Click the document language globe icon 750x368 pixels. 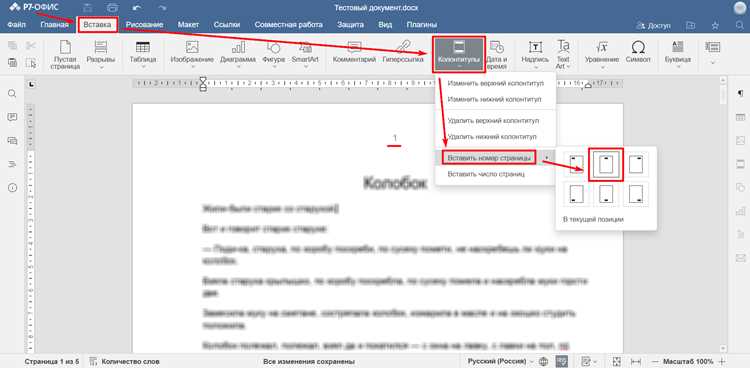pyautogui.click(x=543, y=361)
